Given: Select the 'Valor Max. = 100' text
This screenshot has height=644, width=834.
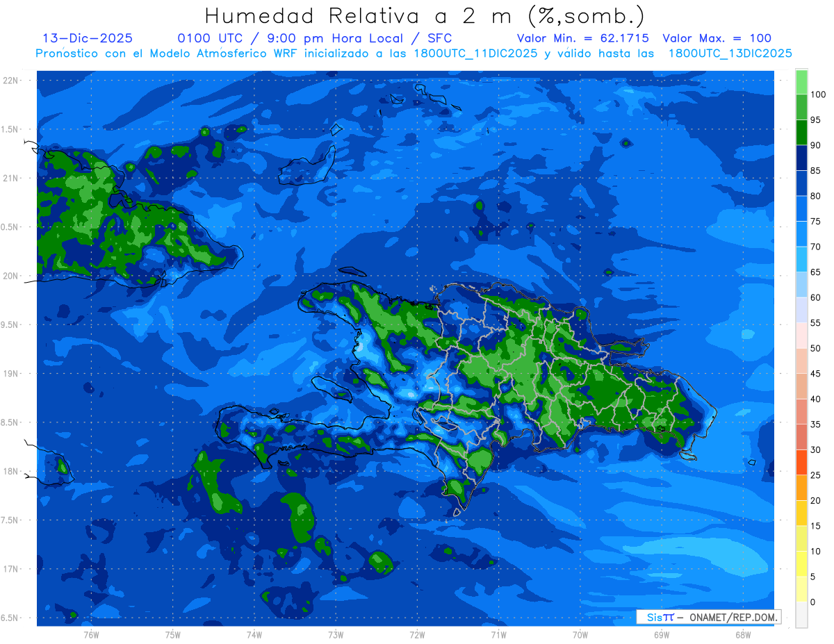Looking at the screenshot, I should coord(717,38).
